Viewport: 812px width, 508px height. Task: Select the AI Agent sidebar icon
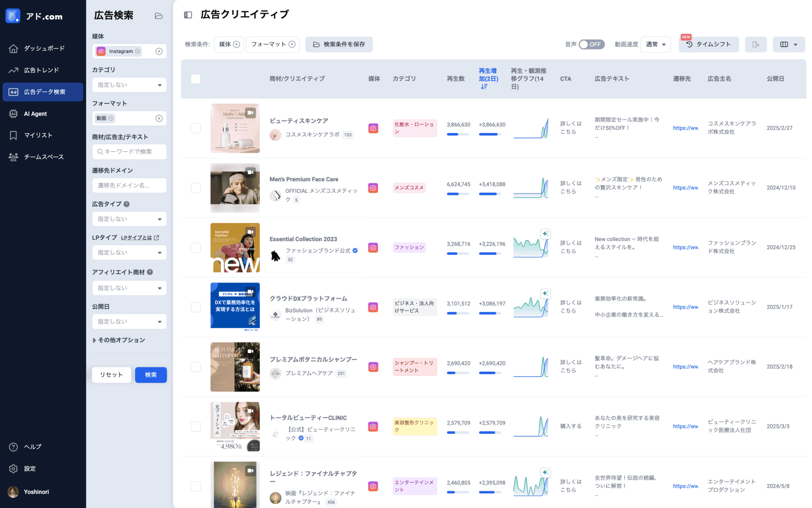click(x=13, y=113)
